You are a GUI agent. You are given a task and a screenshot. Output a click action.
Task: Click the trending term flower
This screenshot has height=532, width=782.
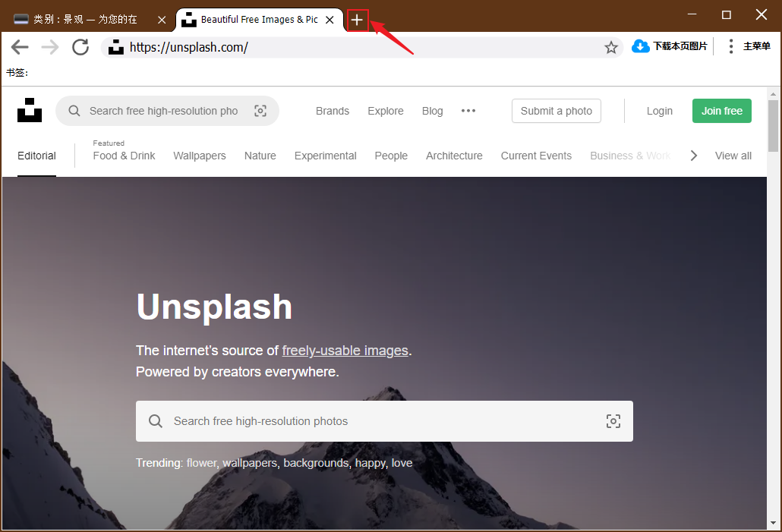tap(201, 463)
